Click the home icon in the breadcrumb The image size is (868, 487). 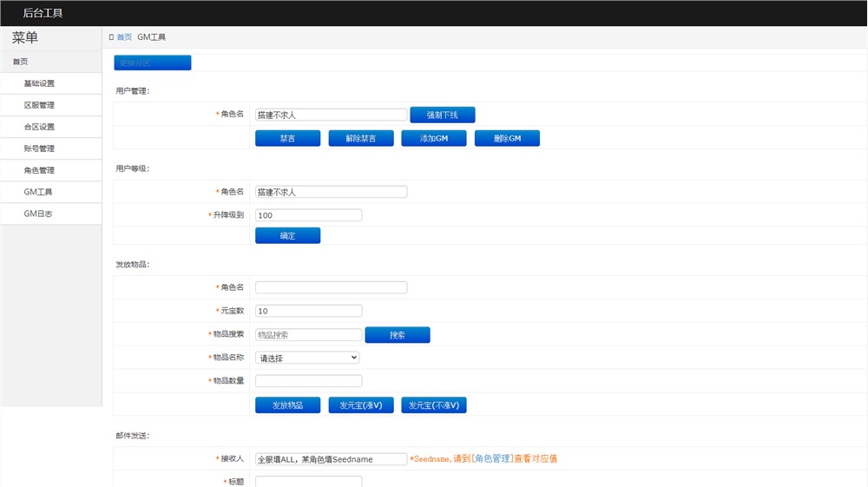tap(111, 37)
